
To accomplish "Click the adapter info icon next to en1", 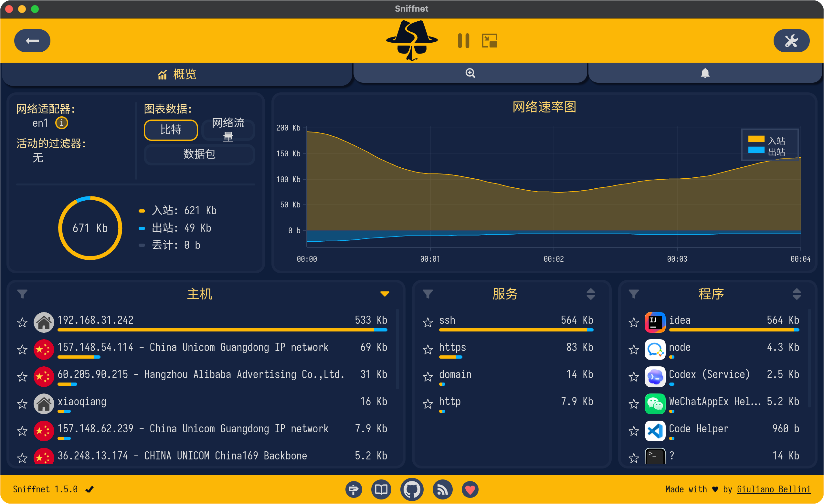I will pyautogui.click(x=61, y=123).
